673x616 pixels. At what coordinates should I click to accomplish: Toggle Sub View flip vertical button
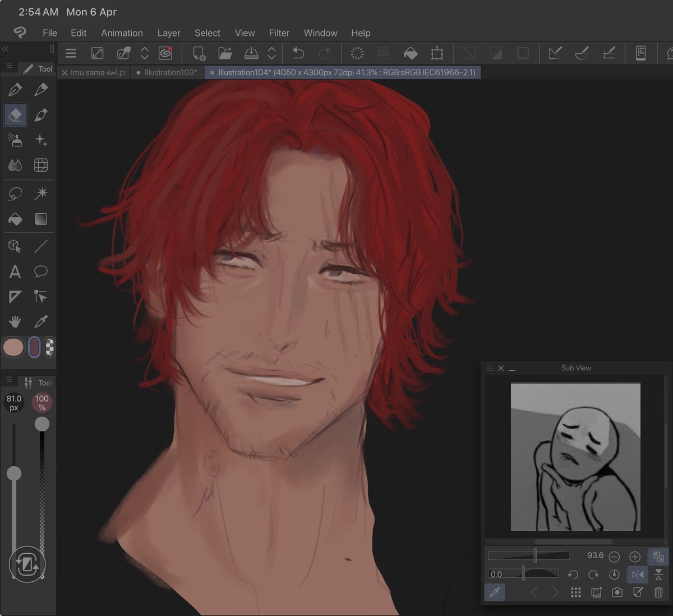pyautogui.click(x=658, y=574)
